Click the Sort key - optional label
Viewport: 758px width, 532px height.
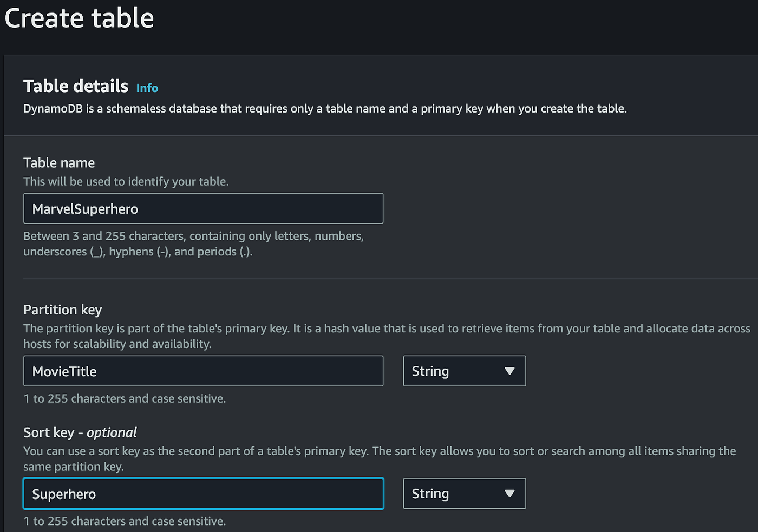pos(80,432)
